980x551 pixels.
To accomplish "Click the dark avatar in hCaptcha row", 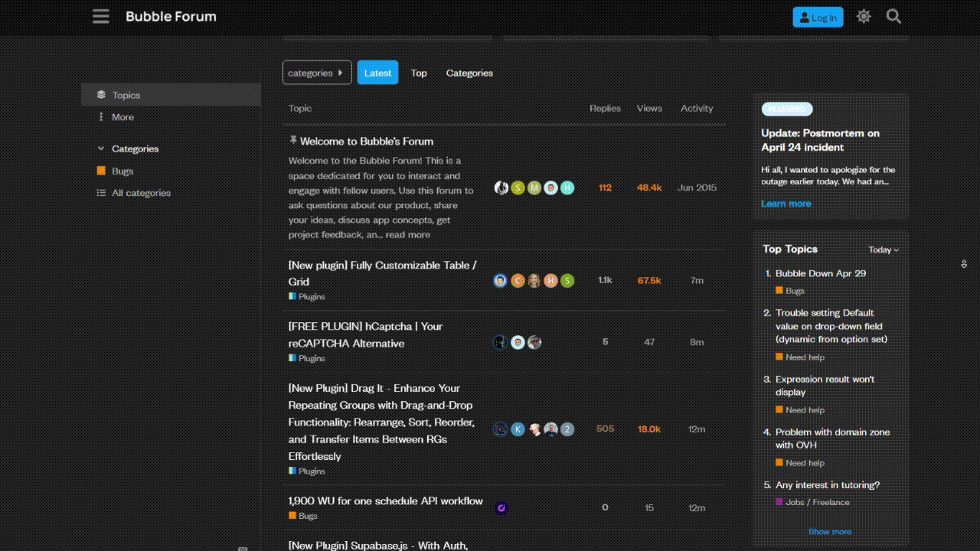I will [501, 342].
